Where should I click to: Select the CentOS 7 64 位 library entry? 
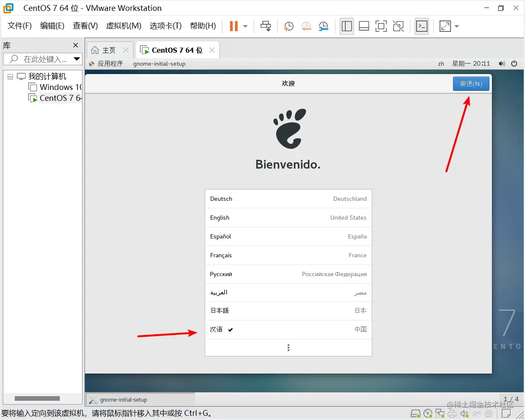coord(55,98)
